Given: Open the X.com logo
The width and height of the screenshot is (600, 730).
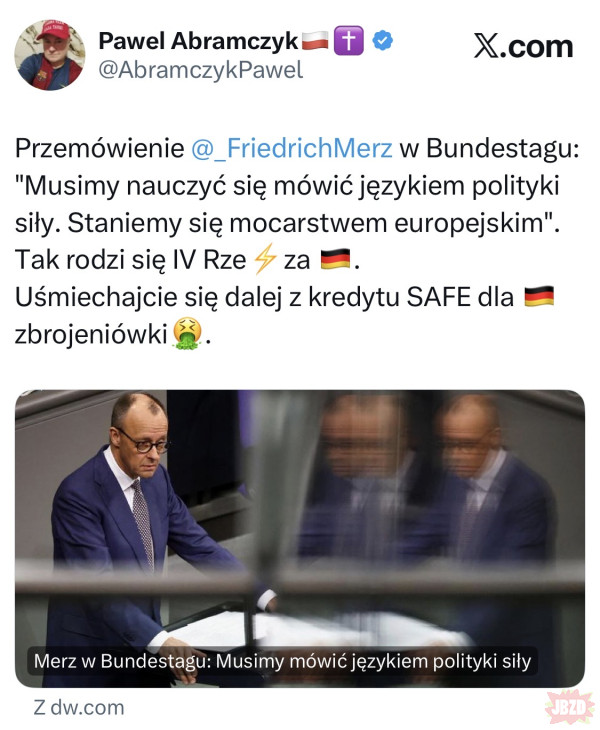Looking at the screenshot, I should point(524,46).
